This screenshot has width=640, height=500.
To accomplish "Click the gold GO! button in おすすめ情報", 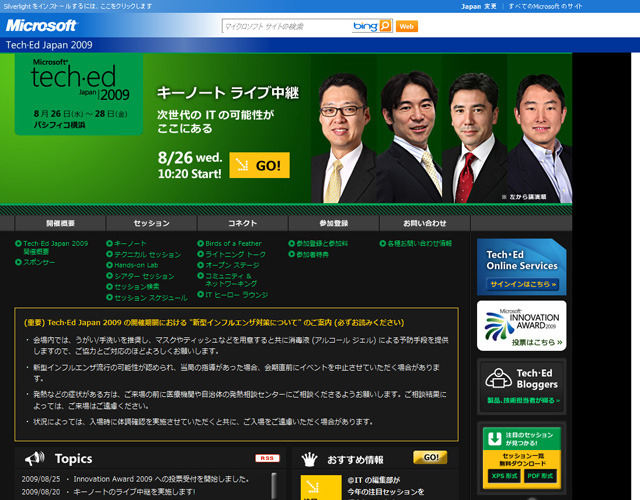I will pyautogui.click(x=430, y=458).
